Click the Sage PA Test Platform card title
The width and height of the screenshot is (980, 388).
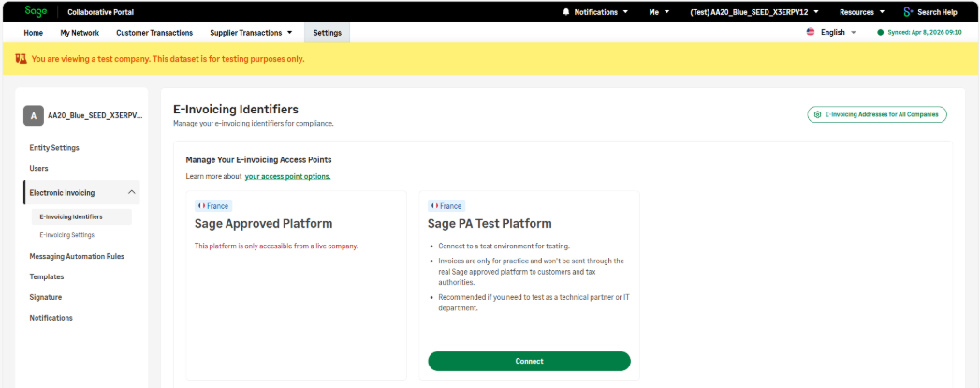pos(490,224)
